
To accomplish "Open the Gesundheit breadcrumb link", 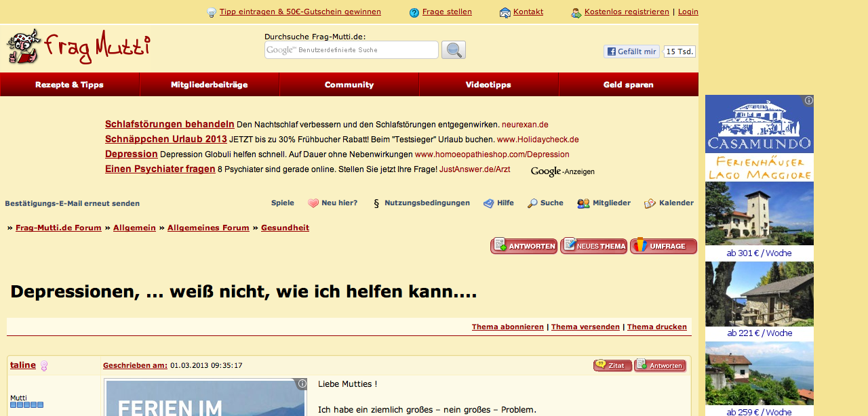I will 285,228.
